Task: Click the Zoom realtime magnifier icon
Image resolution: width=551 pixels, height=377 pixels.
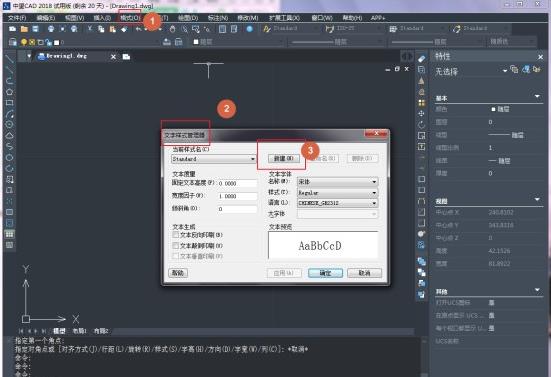Action: (184, 29)
